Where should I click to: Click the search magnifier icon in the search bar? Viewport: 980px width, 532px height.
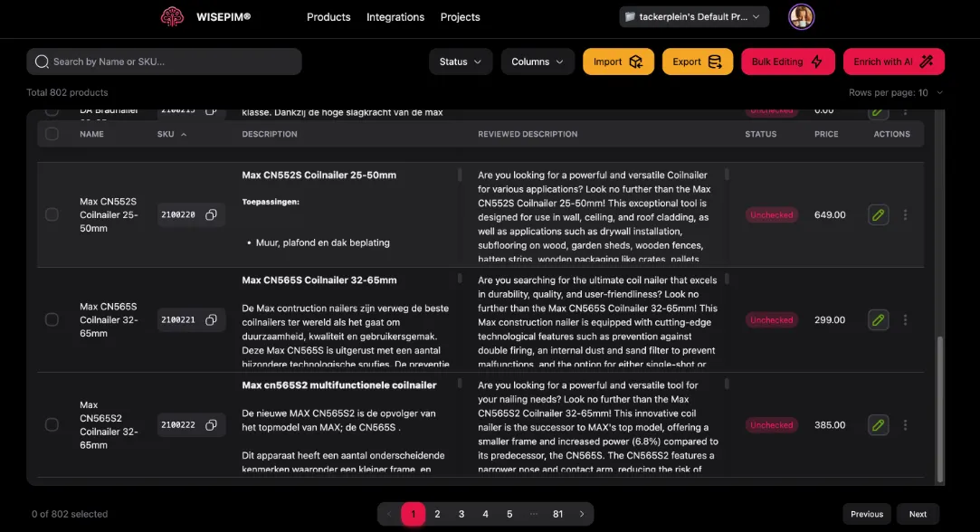pyautogui.click(x=42, y=61)
